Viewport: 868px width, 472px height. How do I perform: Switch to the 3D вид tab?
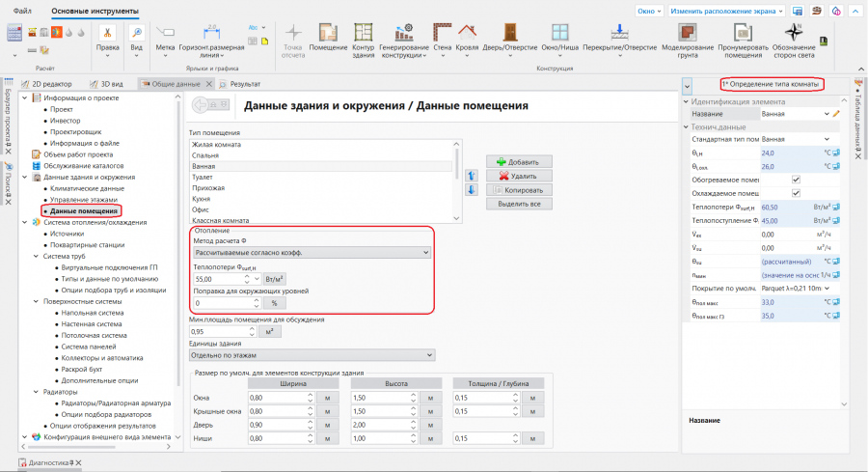[x=111, y=84]
